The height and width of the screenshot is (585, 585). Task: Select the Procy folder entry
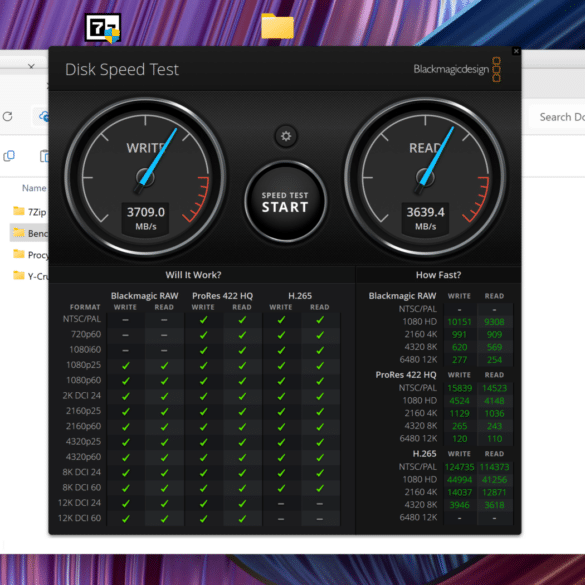[29, 254]
